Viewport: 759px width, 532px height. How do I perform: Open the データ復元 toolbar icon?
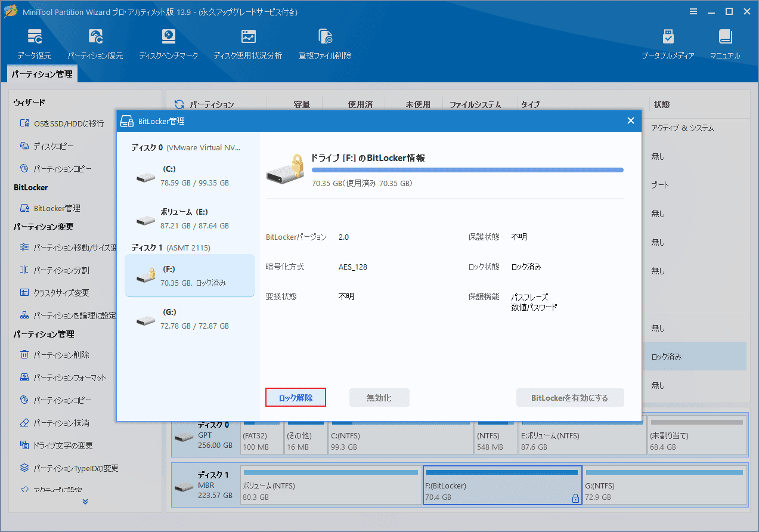click(34, 44)
